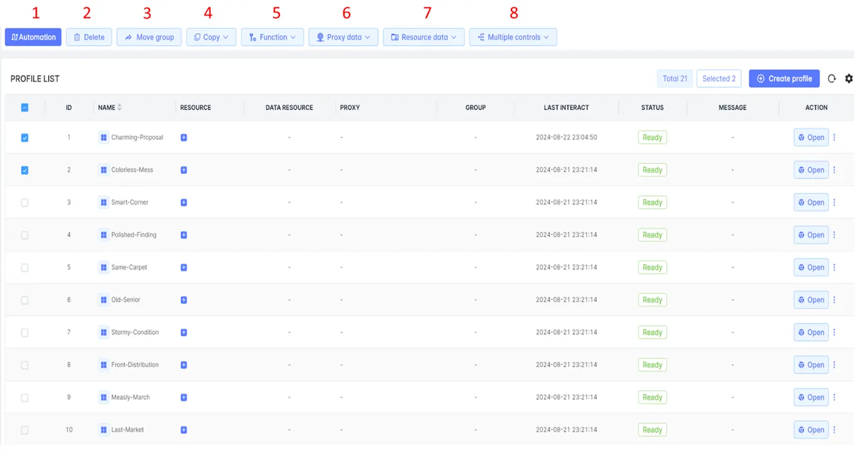Uncheck the Charming-Proposal profile checkbox
868x453 pixels.
(x=25, y=138)
